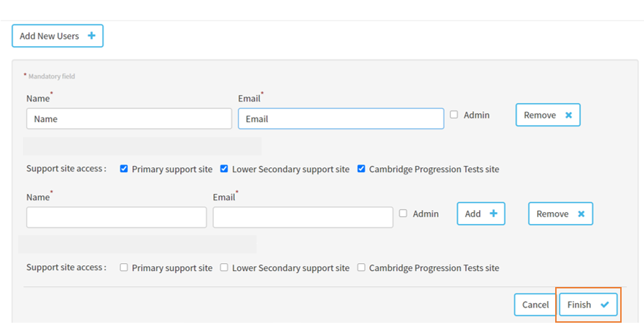Focus the first user's Name field
644x329 pixels.
(x=129, y=119)
